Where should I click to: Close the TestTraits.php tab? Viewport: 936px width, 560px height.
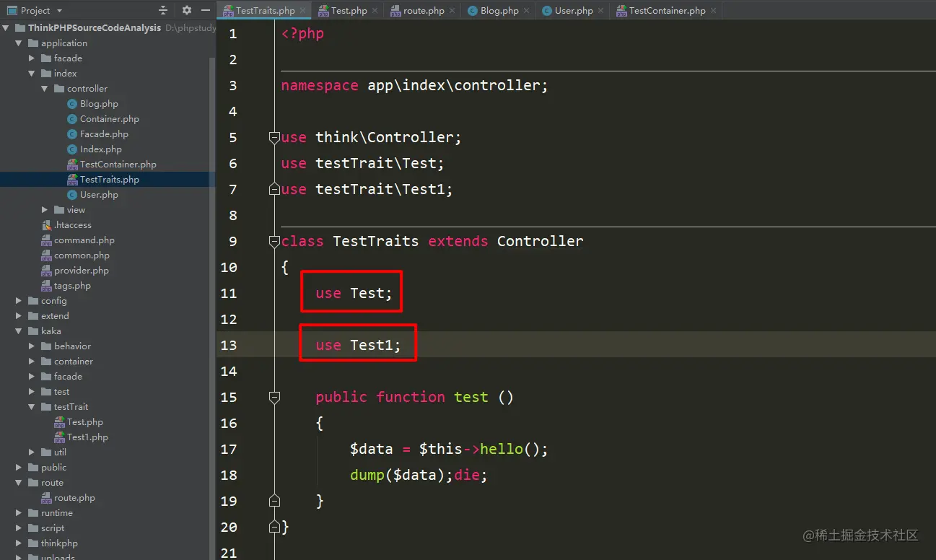point(304,11)
